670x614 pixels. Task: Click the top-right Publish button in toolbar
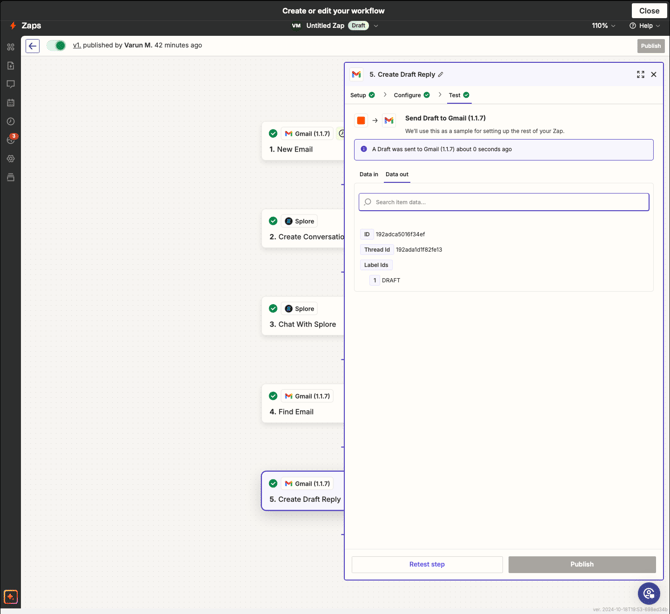pos(650,46)
